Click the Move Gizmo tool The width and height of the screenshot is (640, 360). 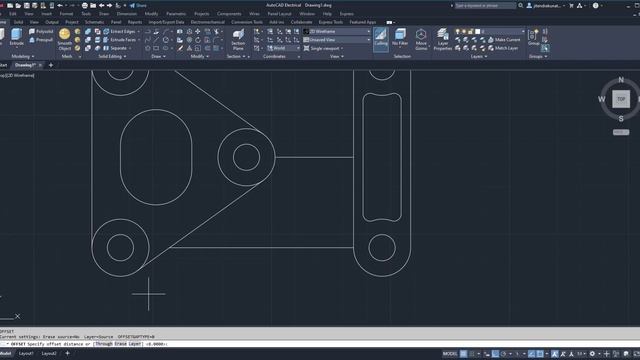(421, 40)
